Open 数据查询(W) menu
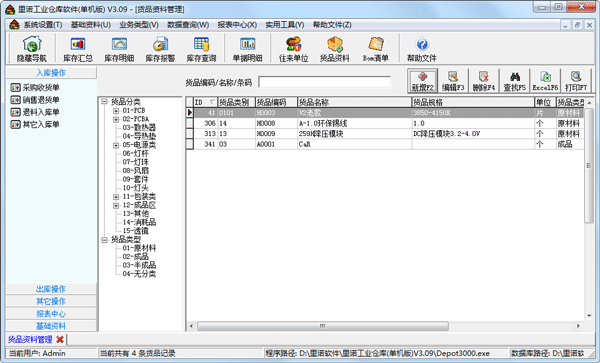600x363 pixels. tap(188, 25)
